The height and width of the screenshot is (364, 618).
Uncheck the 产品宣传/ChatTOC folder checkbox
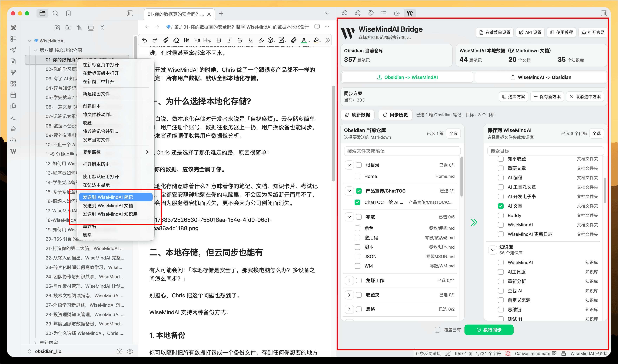(x=359, y=191)
